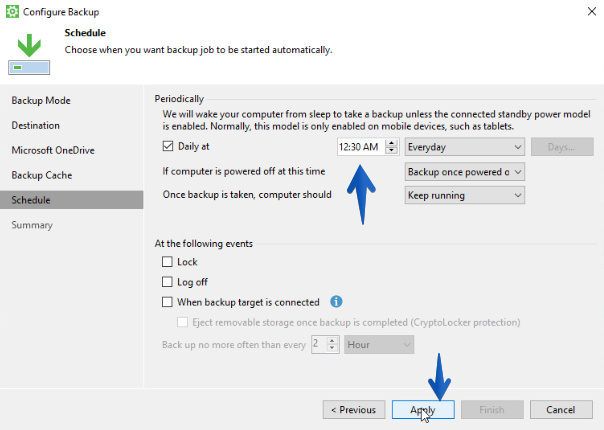Viewport: 604px width, 430px height.
Task: Go back with the Previous button
Action: click(354, 410)
